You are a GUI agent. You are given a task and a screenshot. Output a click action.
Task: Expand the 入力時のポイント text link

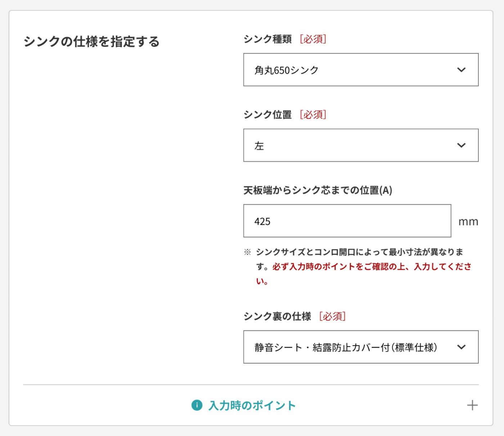click(252, 405)
